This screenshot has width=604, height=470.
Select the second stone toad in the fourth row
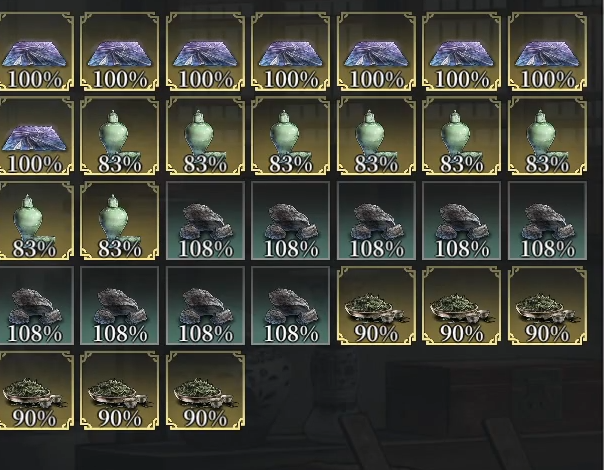click(119, 306)
